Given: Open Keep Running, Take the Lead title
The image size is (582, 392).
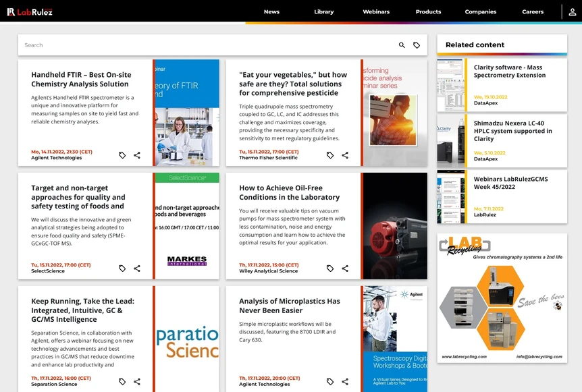Looking at the screenshot, I should [83, 310].
